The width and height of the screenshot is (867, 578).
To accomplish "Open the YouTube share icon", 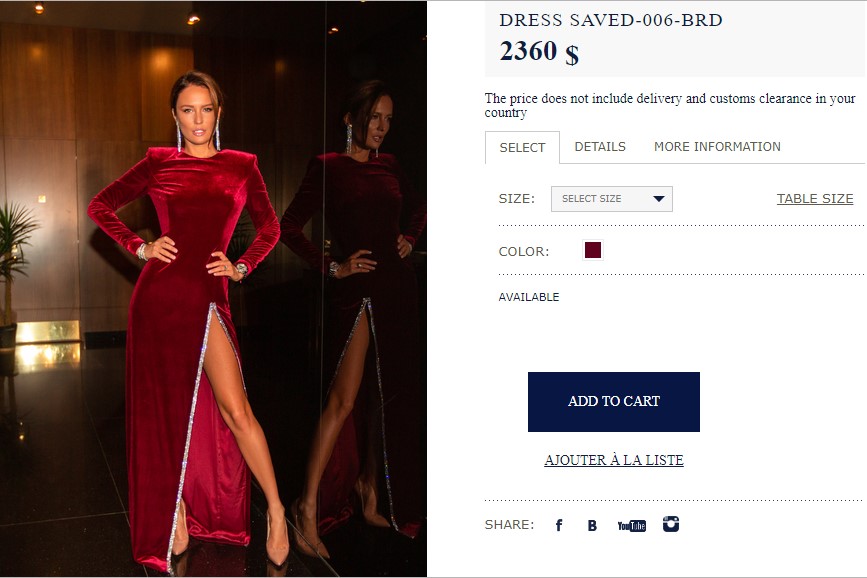I will click(631, 525).
